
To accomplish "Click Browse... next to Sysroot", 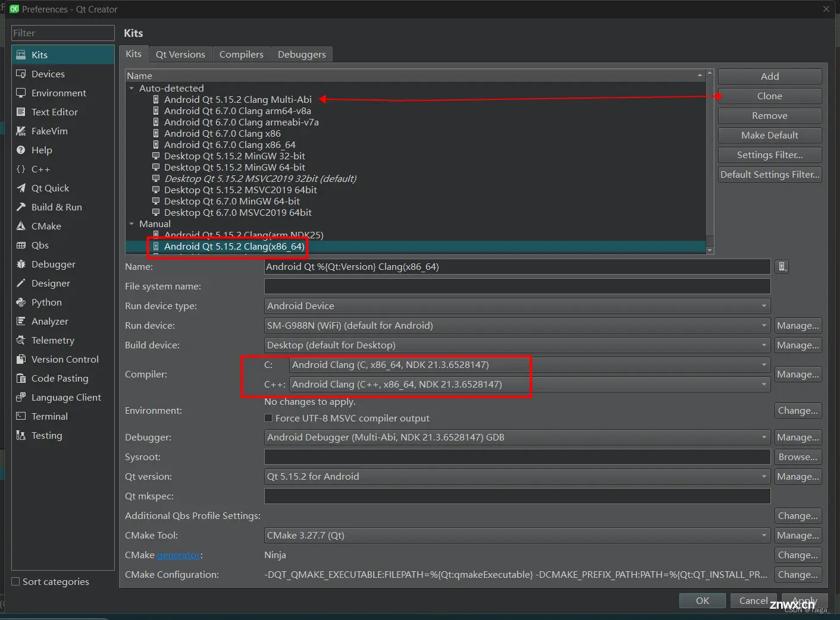I will (x=798, y=457).
